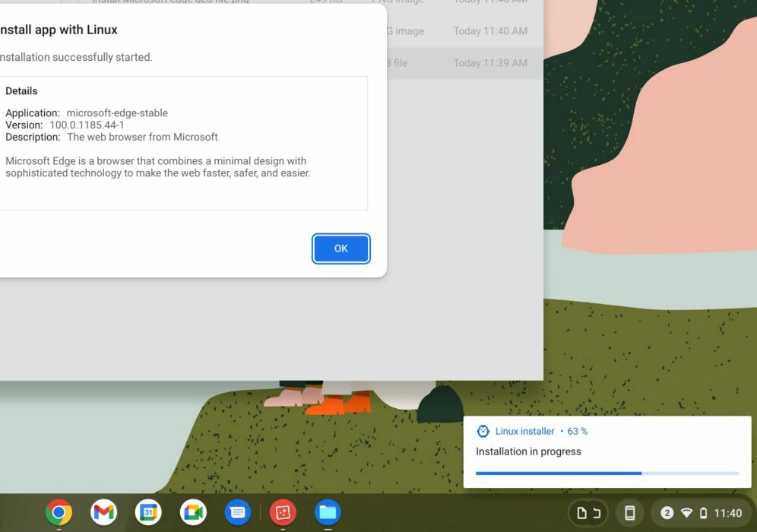
Task: Open the Files app from the shelf
Action: pyautogui.click(x=328, y=512)
